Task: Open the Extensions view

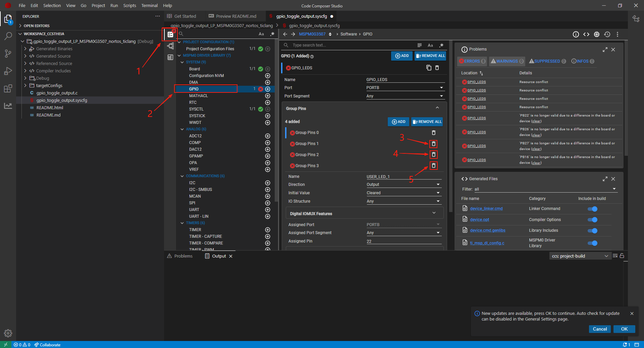Action: click(8, 88)
